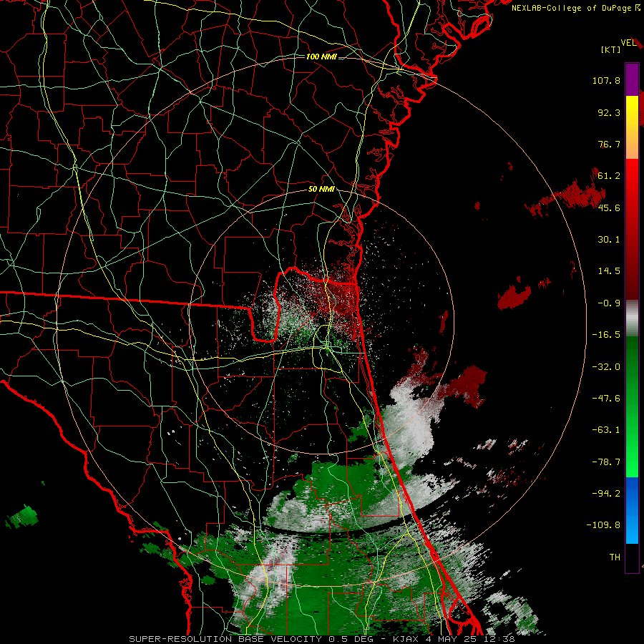This screenshot has height=644, width=644.
Task: Click the -63.1 velocity scale value
Action: coord(606,429)
